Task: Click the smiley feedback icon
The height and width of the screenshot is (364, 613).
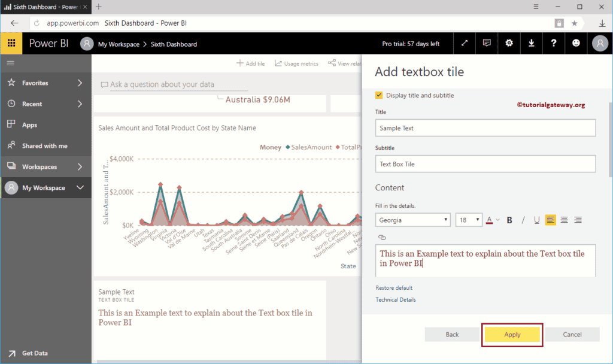Action: 576,43
